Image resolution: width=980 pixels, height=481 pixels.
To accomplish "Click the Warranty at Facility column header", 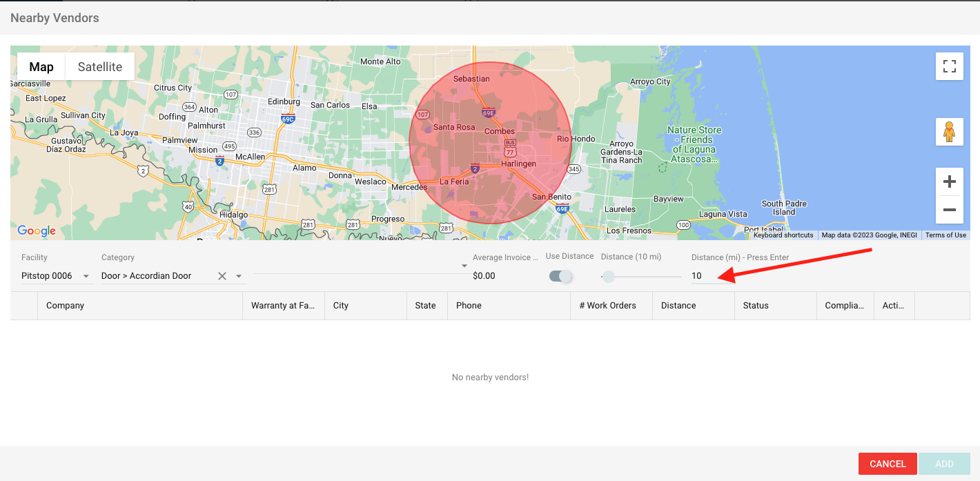I will [283, 306].
